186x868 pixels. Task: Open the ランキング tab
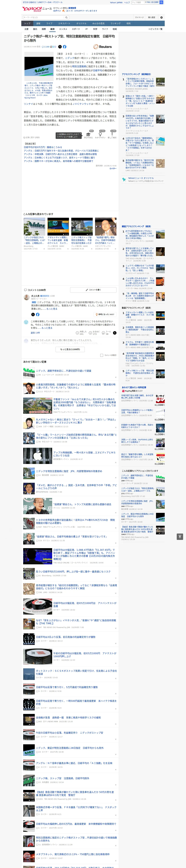tap(115, 24)
